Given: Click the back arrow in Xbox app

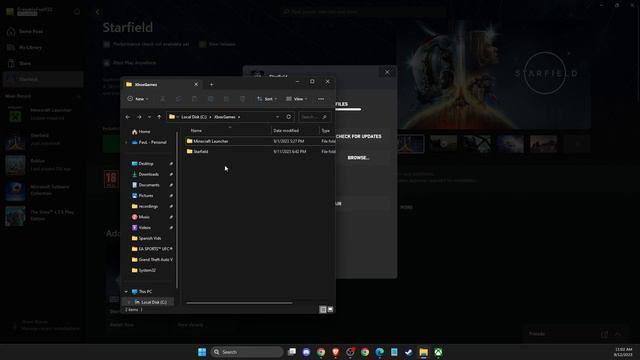Looking at the screenshot, I should [98, 12].
